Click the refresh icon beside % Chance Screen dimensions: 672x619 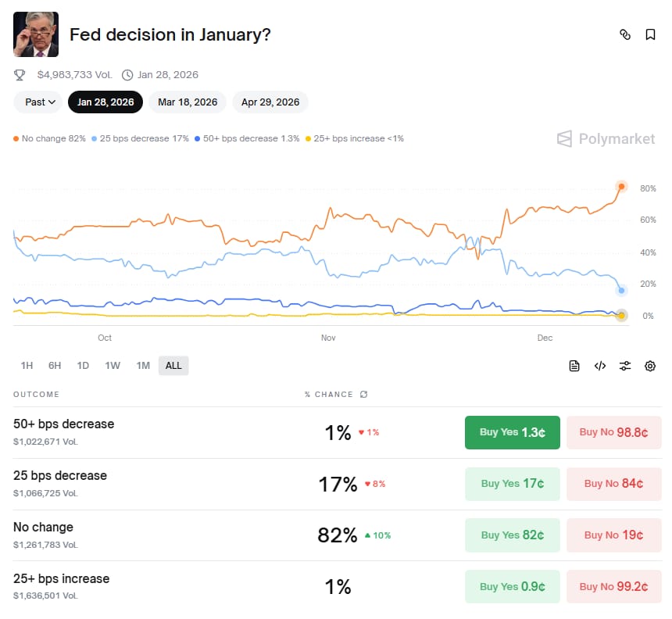(x=363, y=395)
